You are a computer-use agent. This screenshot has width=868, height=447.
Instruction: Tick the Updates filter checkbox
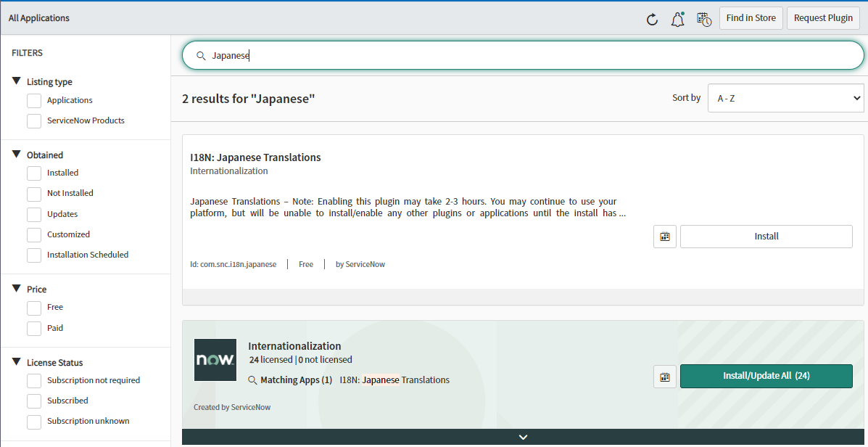[x=34, y=214]
